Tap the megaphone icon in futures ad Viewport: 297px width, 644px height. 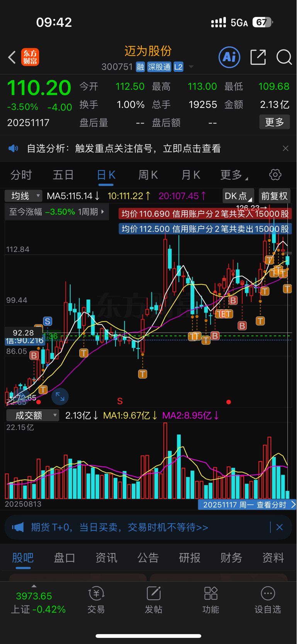(x=18, y=527)
